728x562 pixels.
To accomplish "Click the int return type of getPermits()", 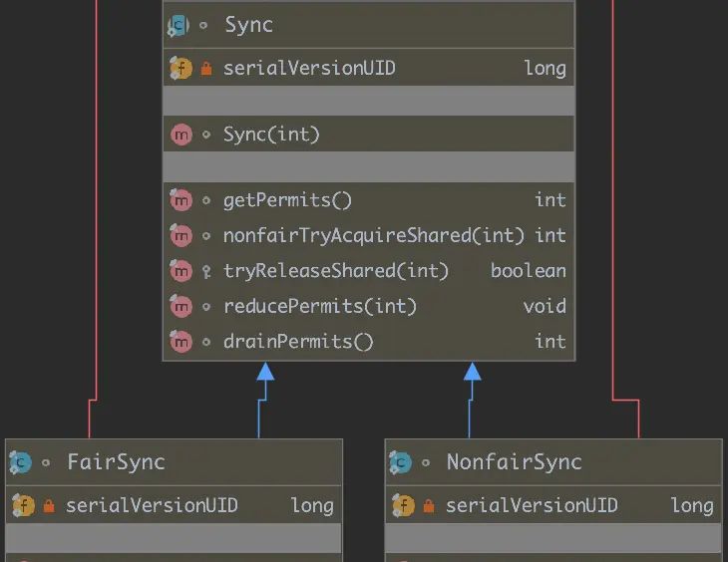I will (x=550, y=200).
